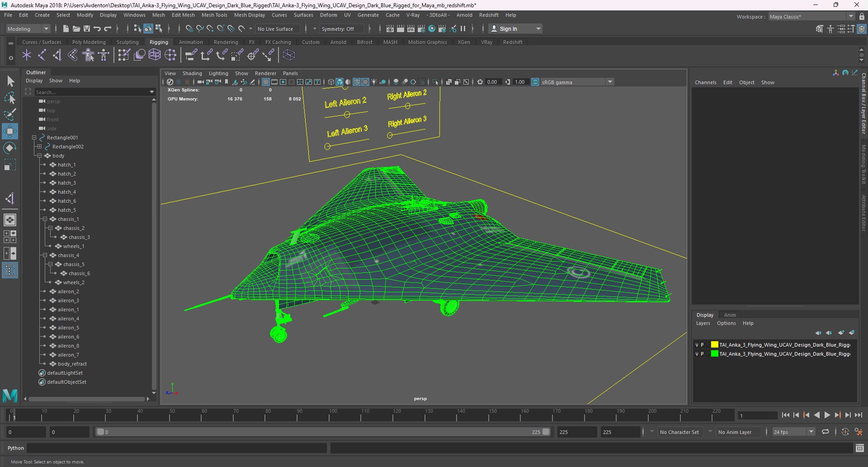
Task: Click go to start of playback range
Action: click(785, 415)
